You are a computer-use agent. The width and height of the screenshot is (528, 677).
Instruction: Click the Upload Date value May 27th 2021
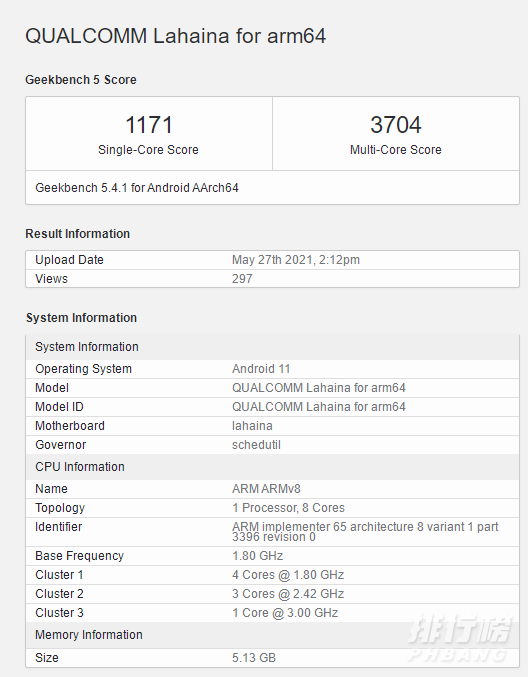click(x=296, y=259)
